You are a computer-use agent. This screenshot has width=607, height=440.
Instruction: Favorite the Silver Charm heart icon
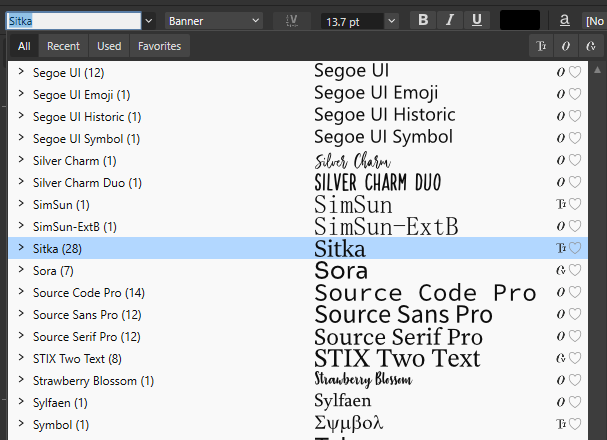pyautogui.click(x=575, y=160)
